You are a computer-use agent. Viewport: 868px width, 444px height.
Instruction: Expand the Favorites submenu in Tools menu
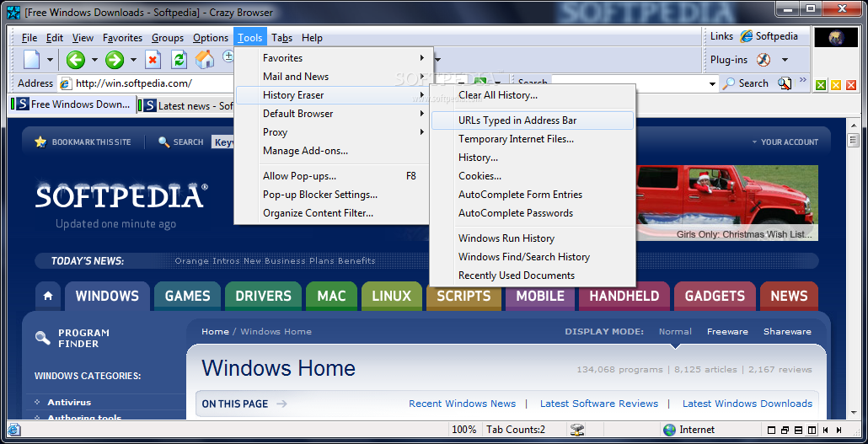pos(422,57)
